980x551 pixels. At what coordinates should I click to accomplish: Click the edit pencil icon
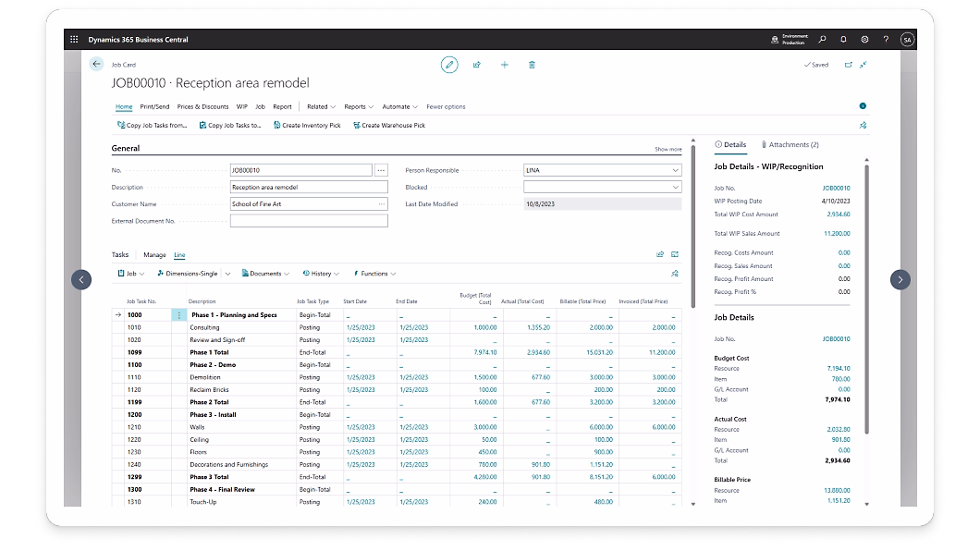(x=449, y=65)
